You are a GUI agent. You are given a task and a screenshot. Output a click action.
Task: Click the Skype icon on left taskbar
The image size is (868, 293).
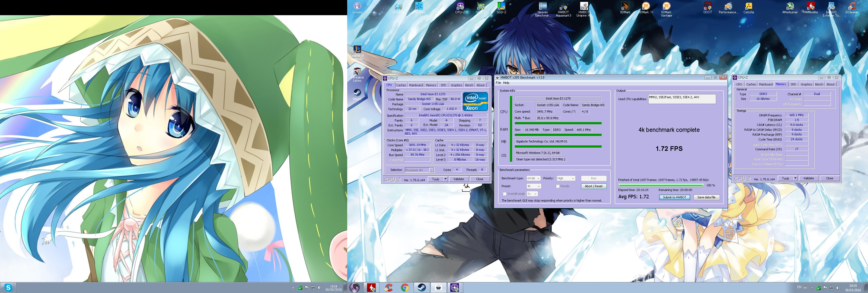(8, 288)
